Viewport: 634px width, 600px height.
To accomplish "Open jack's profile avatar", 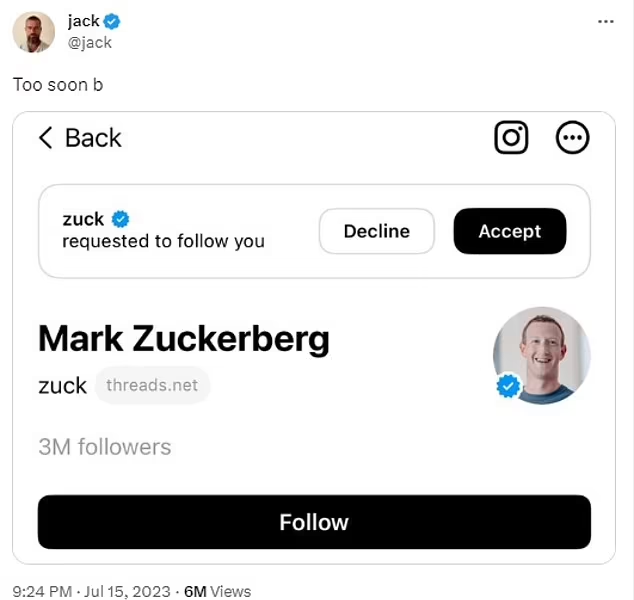I will 33,32.
